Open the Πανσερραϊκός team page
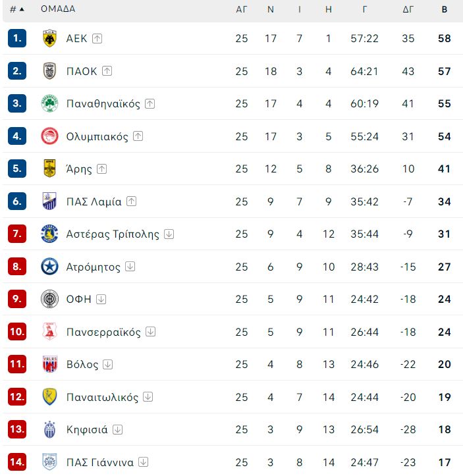 103,332
